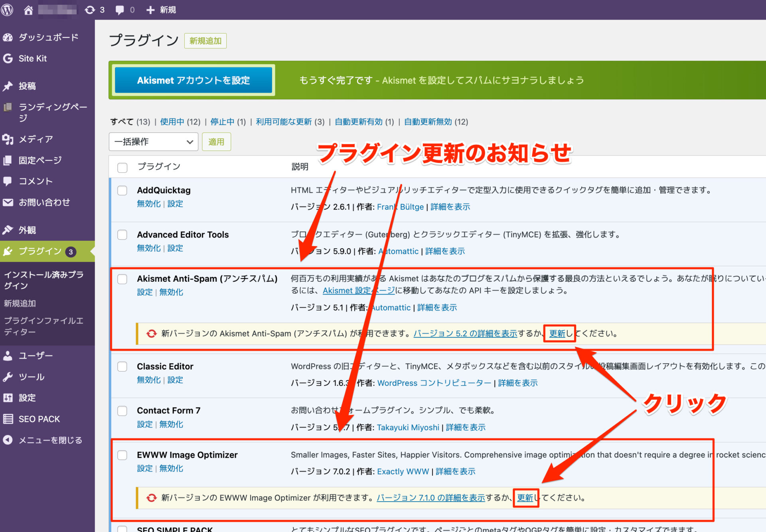Click the EWWW update notice refresh icon

[151, 498]
